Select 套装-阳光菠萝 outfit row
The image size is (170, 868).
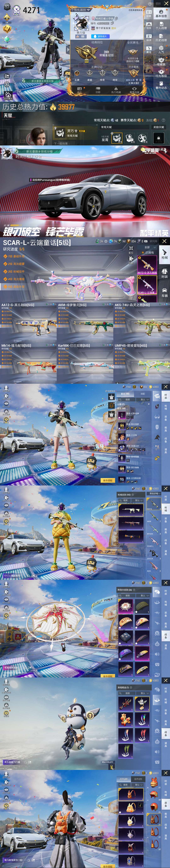click(x=134, y=427)
